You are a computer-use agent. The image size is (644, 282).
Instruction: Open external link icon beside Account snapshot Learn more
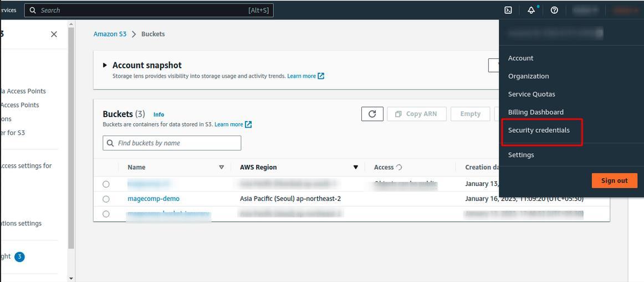pos(321,76)
